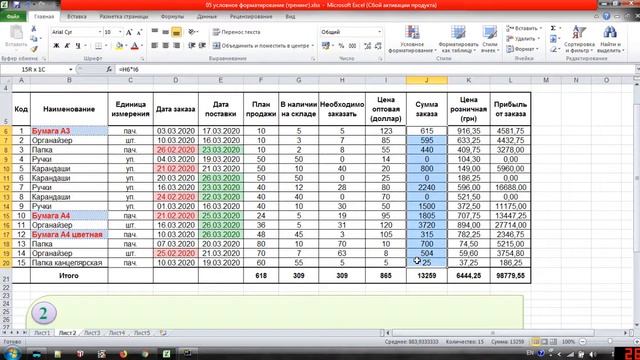Open the font size dropdown
The height and width of the screenshot is (360, 640).
point(120,32)
